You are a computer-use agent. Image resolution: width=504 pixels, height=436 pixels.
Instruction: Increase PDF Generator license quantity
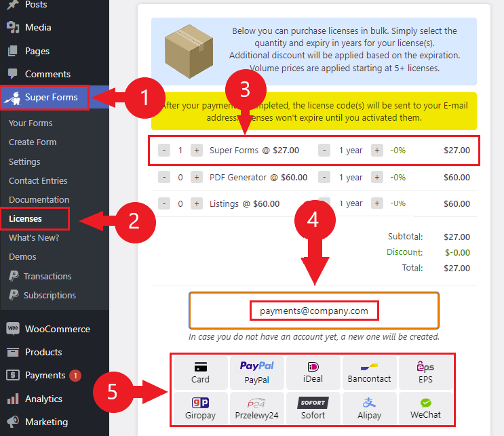pos(197,178)
